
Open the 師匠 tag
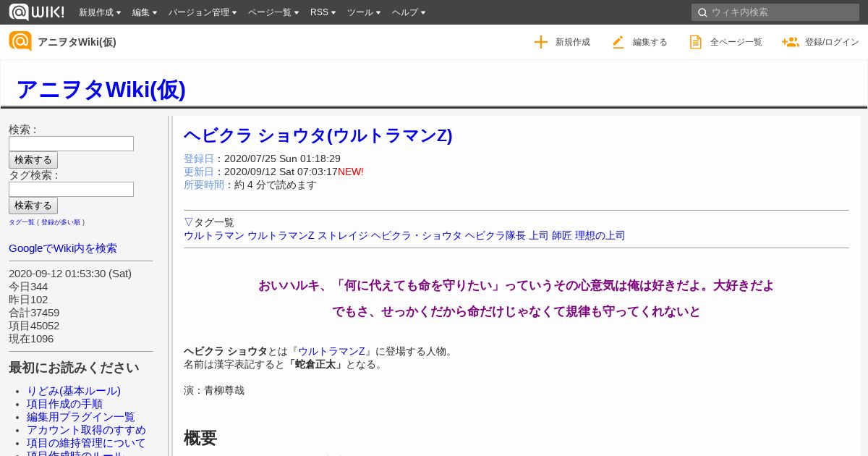[562, 235]
